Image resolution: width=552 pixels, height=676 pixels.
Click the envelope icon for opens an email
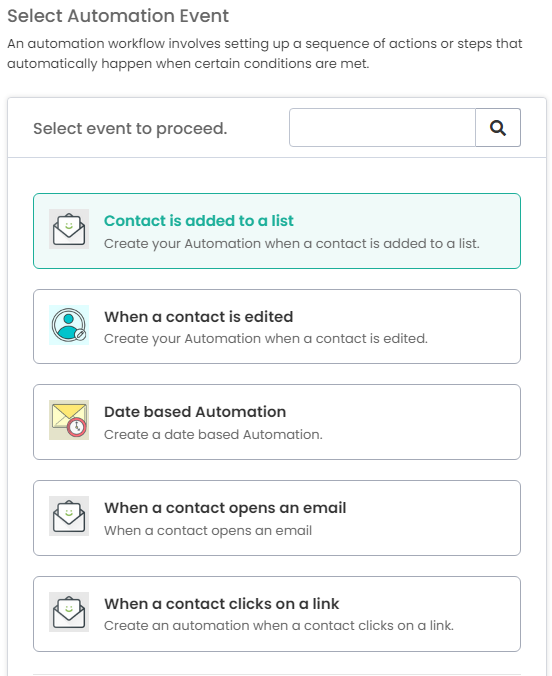(x=69, y=516)
